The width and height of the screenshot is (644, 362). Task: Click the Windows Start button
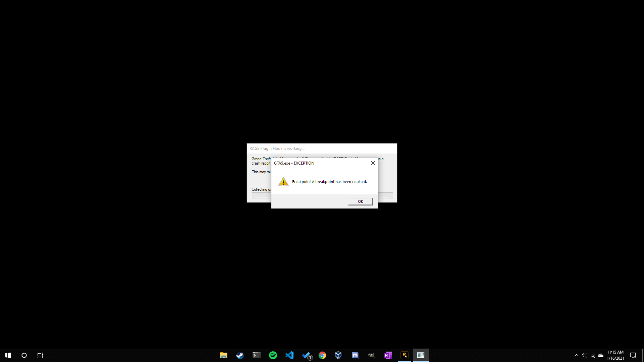(8, 355)
